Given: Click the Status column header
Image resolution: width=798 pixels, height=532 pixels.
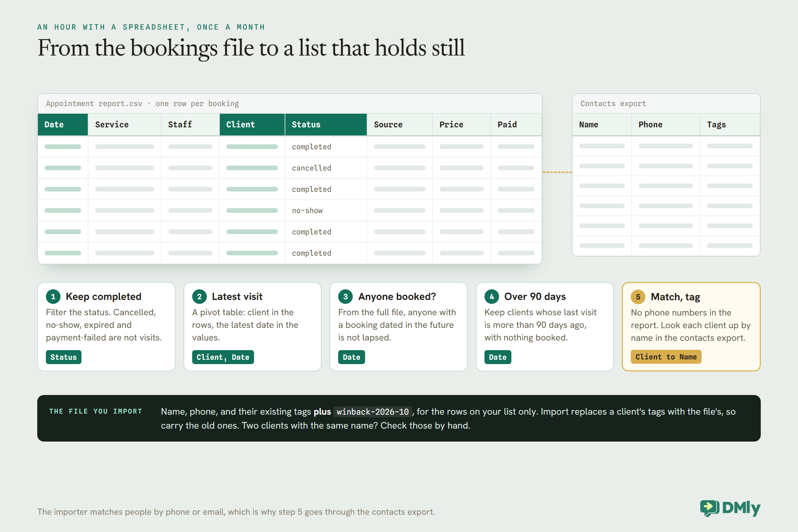Looking at the screenshot, I should (326, 124).
